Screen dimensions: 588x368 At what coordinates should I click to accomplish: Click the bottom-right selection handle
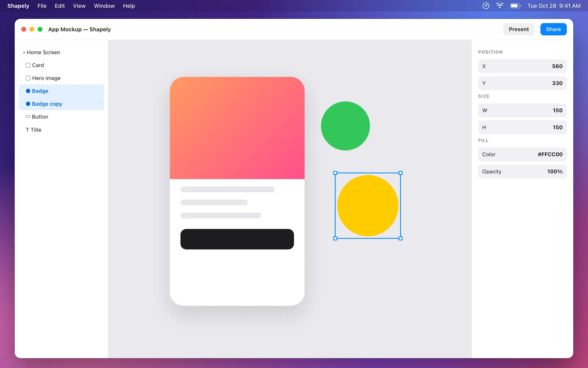400,238
